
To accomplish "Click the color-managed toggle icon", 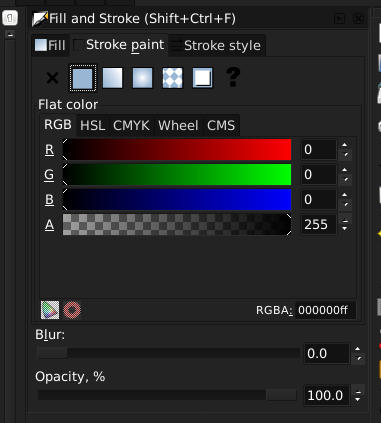I will [50, 310].
